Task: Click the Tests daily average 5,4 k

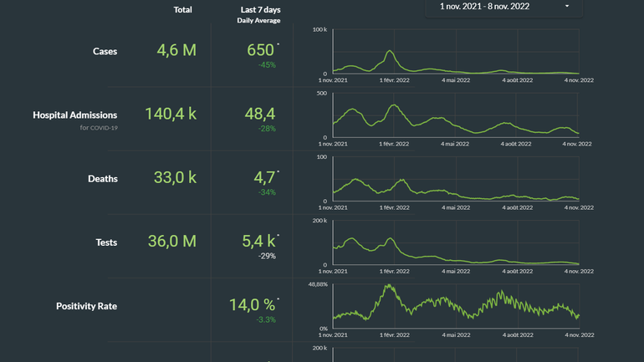Action: coord(259,242)
